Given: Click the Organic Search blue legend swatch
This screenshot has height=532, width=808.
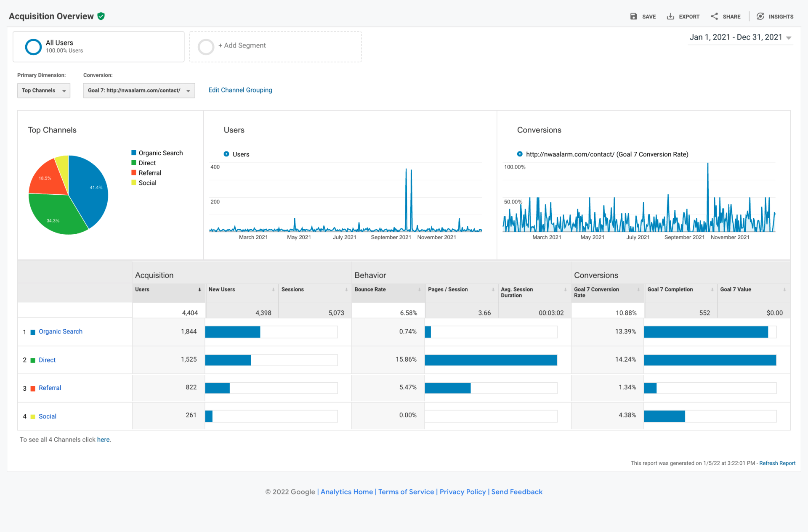Looking at the screenshot, I should point(134,153).
